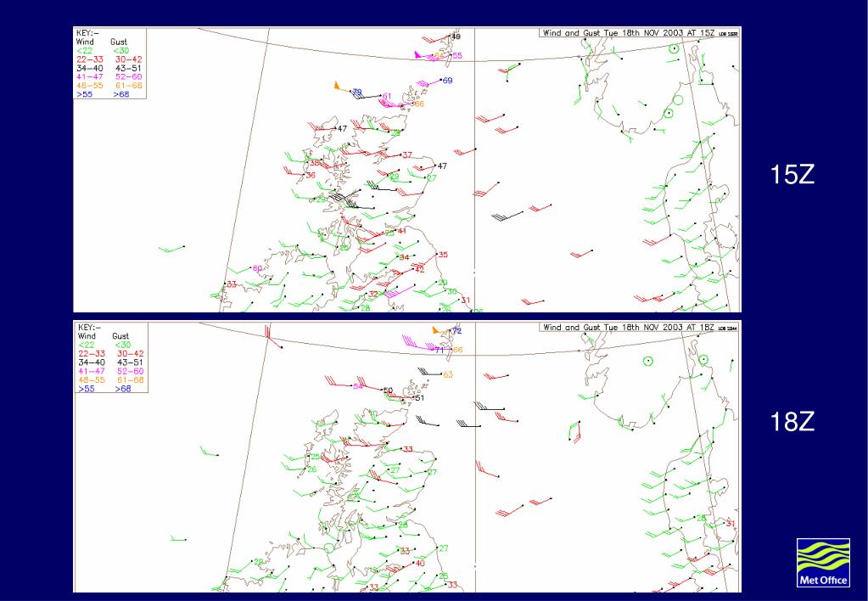Click the red gust value 31 on 18Z map
This screenshot has height=601, width=868.
coord(731,524)
